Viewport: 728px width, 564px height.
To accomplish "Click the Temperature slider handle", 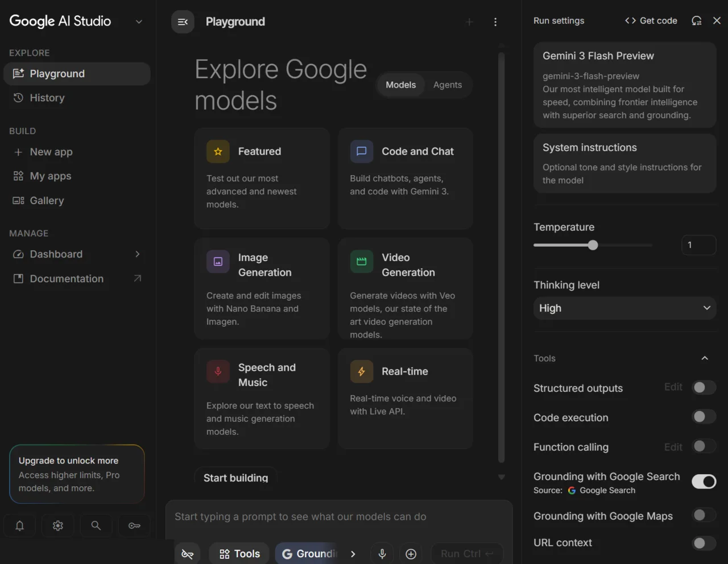I will tap(593, 245).
